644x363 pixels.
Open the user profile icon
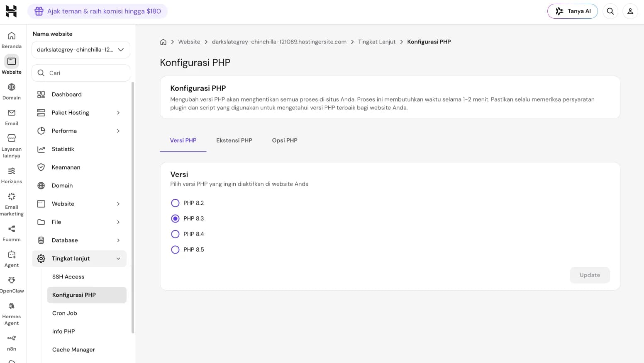point(630,11)
